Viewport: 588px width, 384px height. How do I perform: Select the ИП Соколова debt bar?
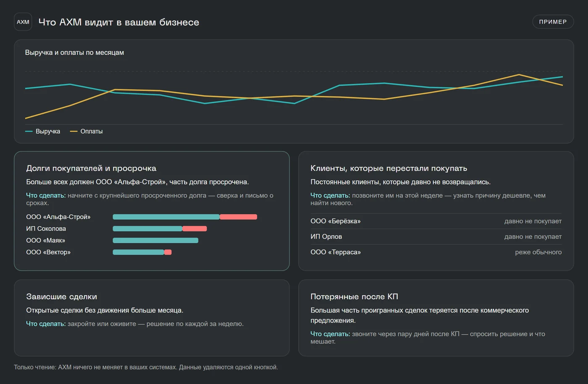point(160,229)
